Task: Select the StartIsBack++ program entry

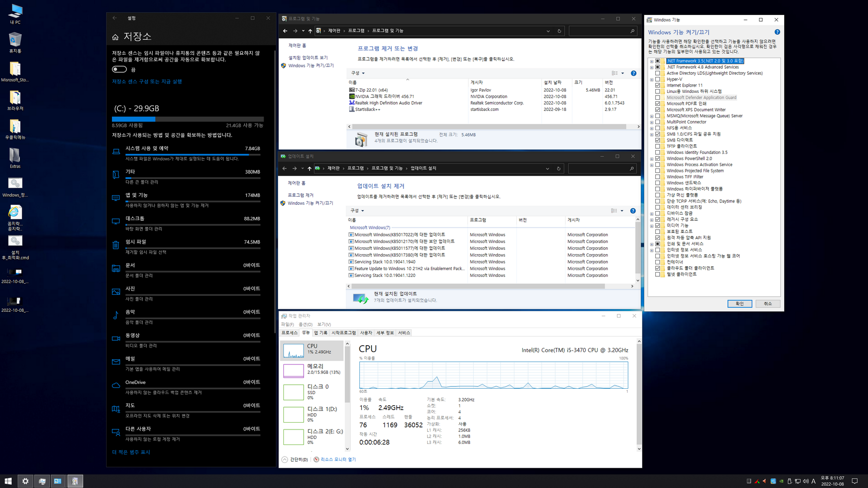Action: (365, 109)
